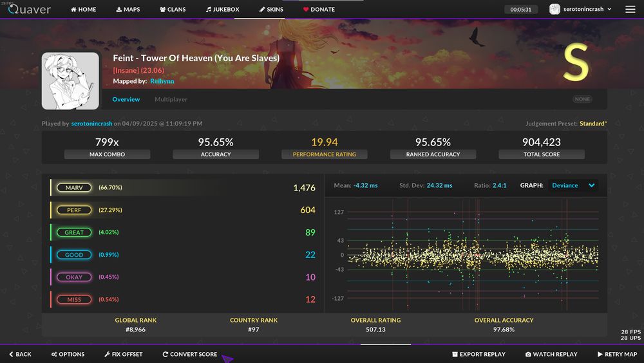The image size is (644, 363).
Task: Open the GRAPH Deviance dropdown
Action: tap(573, 185)
